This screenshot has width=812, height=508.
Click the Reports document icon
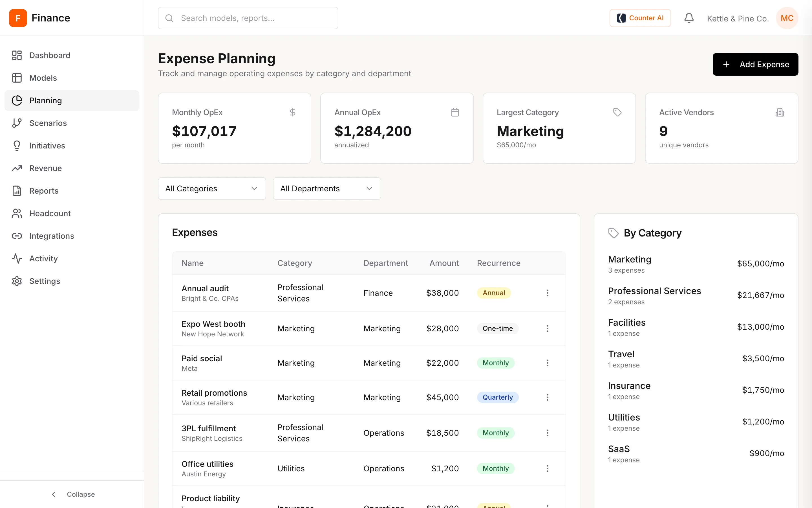pos(17,190)
